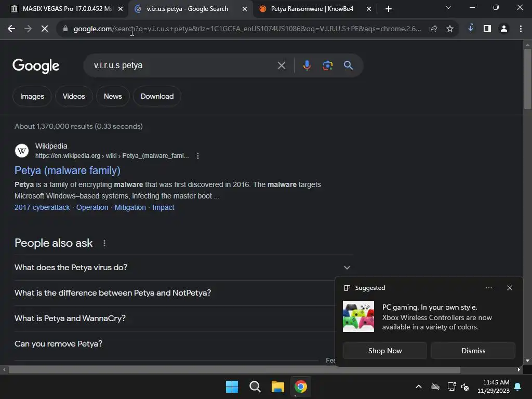
Task: Open Petya (malware family) Wikipedia link
Action: (x=68, y=170)
